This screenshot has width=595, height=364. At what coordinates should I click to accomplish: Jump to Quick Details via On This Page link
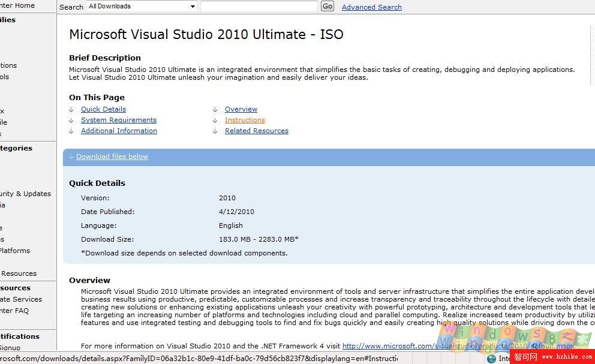103,109
